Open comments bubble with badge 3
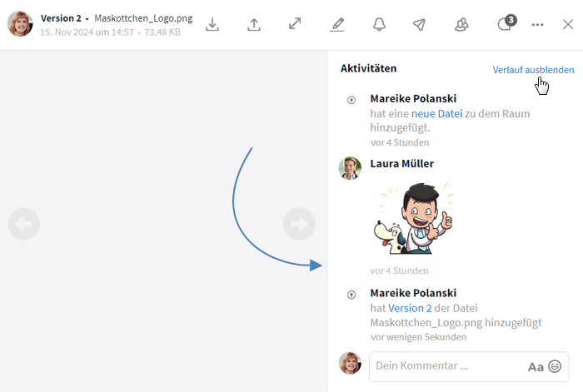Screen dimensions: 583x392 tap(506, 23)
